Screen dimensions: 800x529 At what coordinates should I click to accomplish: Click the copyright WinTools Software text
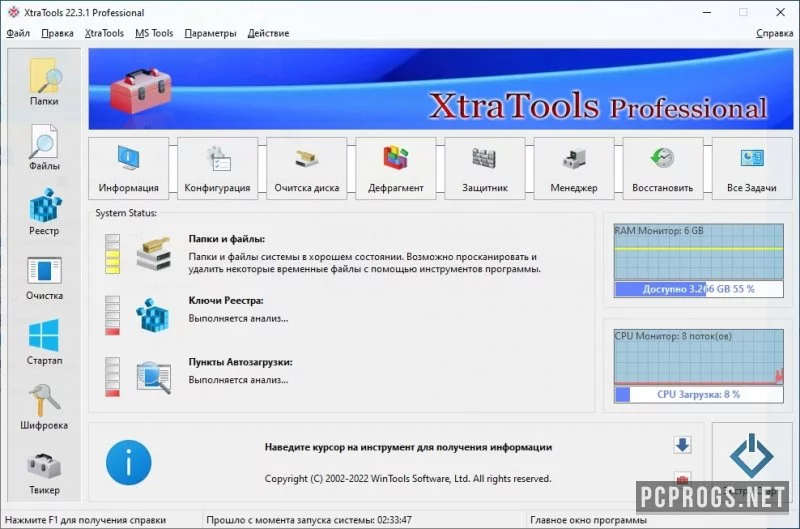(x=408, y=478)
